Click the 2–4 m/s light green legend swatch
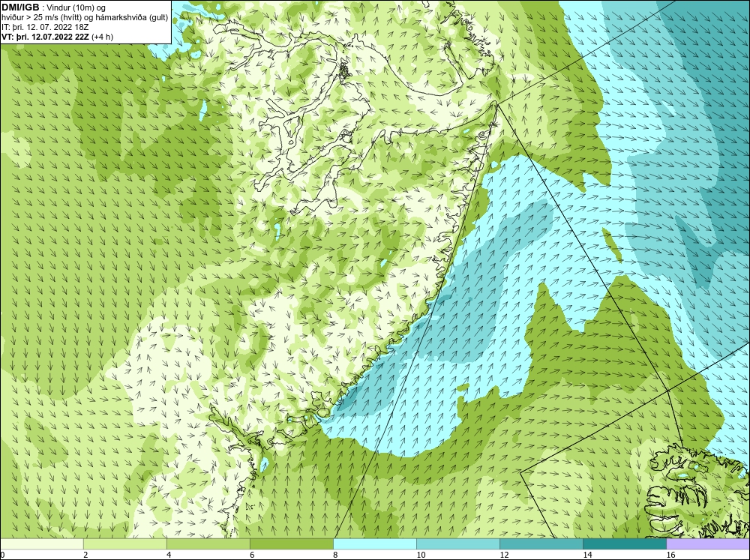Image resolution: width=750 pixels, height=560 pixels. pos(124,544)
